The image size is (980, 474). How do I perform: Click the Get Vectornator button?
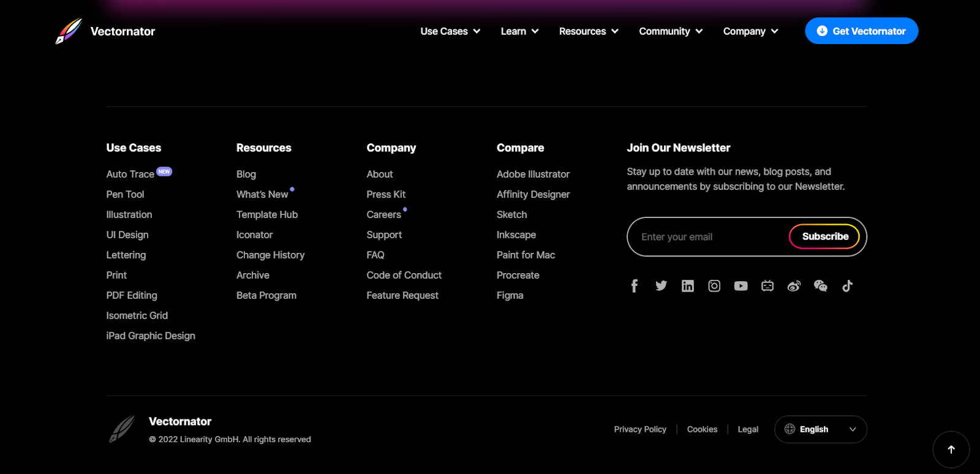pyautogui.click(x=861, y=31)
